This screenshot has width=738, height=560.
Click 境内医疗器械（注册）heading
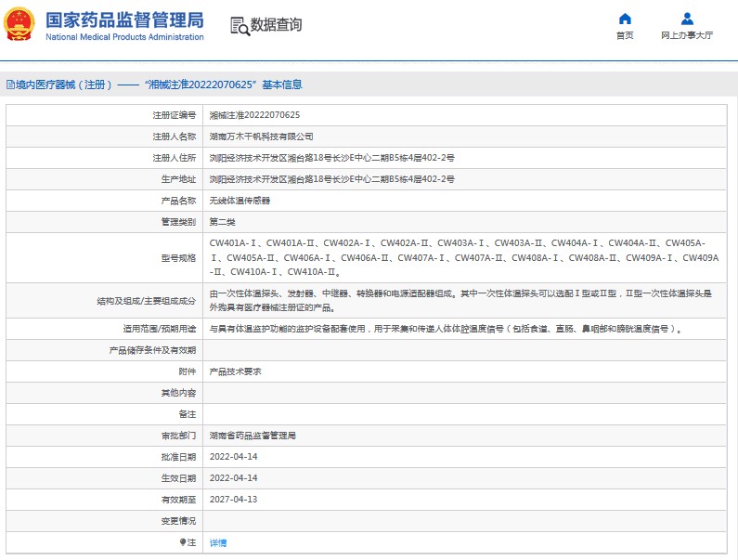pyautogui.click(x=63, y=85)
